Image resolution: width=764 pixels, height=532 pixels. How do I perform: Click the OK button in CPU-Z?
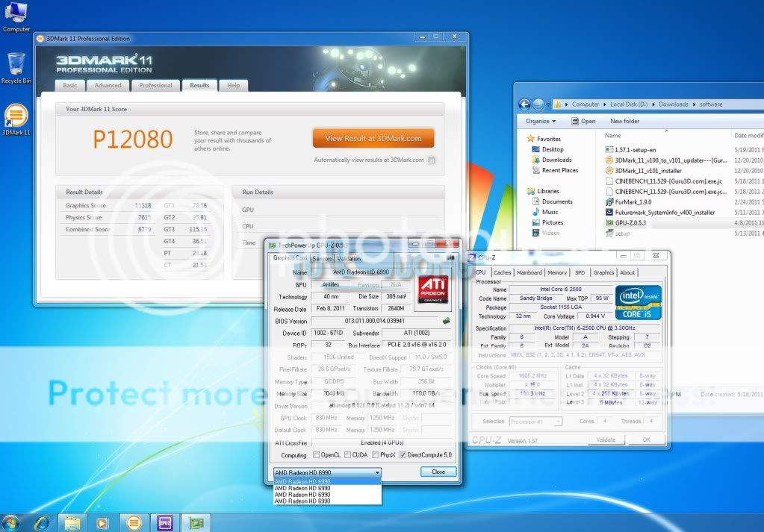pyautogui.click(x=646, y=440)
